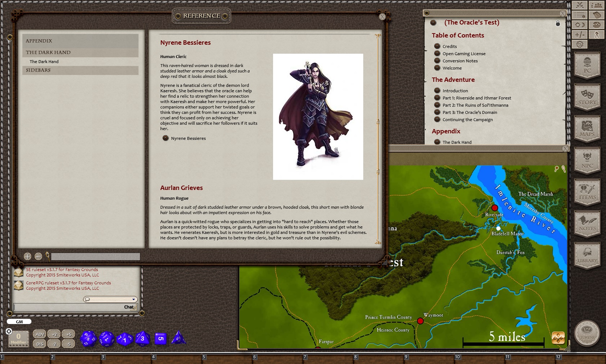Viewport: 606px width, 364px height.
Task: Open the Options gear icon
Action: (x=580, y=44)
